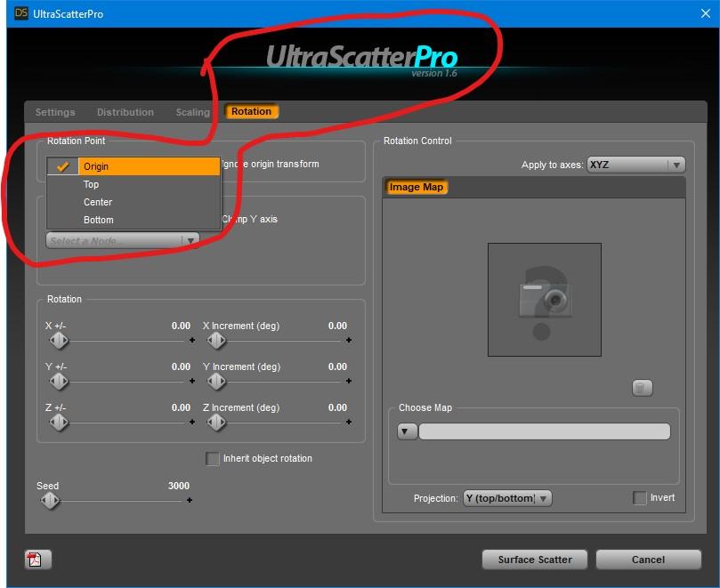Toggle the Invert checkbox
The width and height of the screenshot is (720, 588).
pos(640,497)
